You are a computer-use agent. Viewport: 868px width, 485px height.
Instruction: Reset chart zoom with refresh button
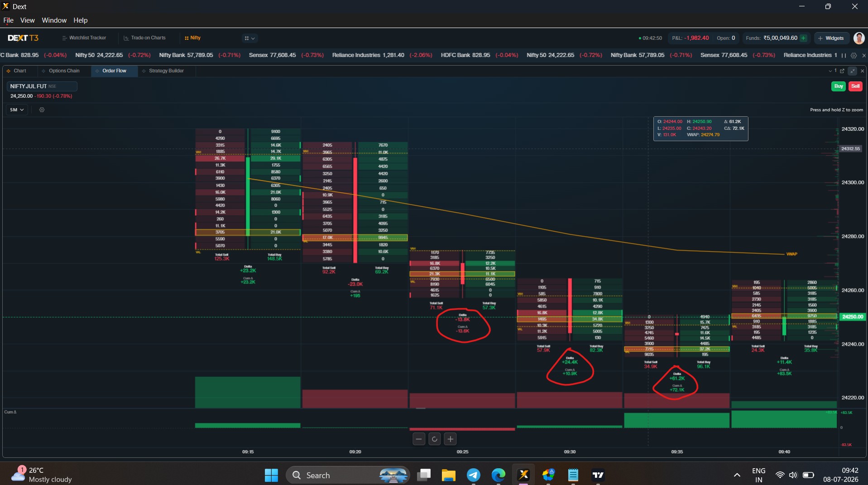pyautogui.click(x=435, y=439)
